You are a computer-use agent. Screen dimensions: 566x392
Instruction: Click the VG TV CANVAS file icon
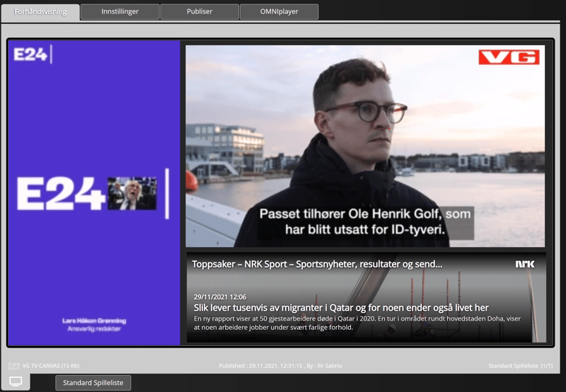14,366
